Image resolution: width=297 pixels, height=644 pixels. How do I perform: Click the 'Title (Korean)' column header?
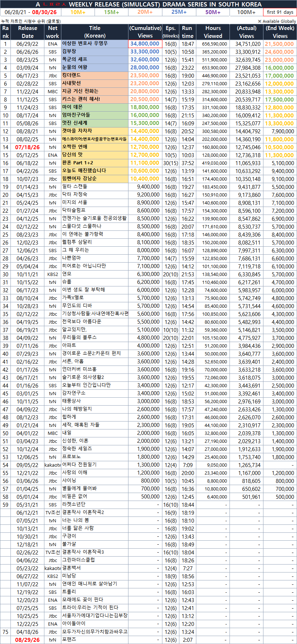95,32
